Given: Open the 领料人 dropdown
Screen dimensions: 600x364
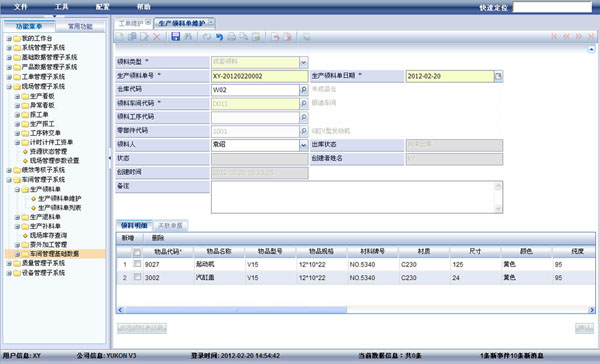Looking at the screenshot, I should pyautogui.click(x=303, y=145).
